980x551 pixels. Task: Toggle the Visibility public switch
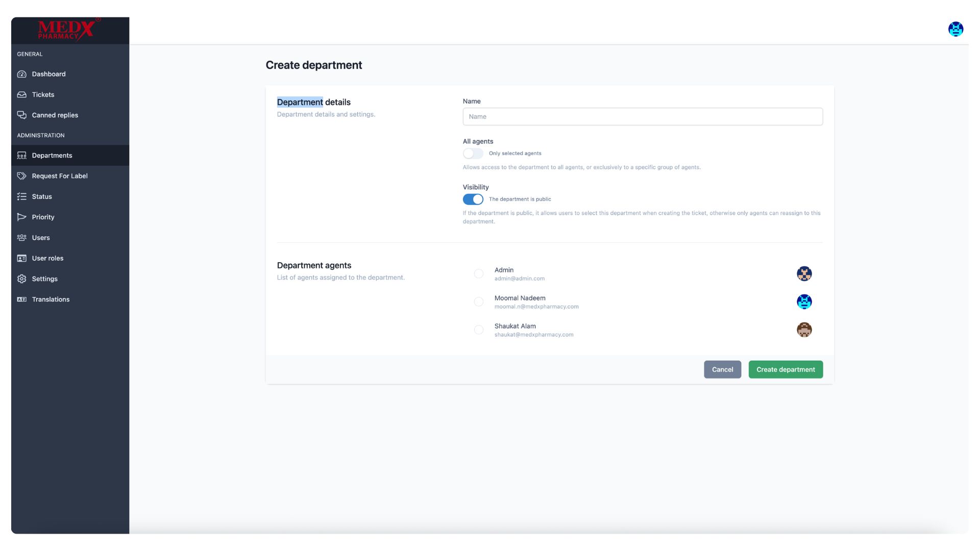tap(473, 199)
